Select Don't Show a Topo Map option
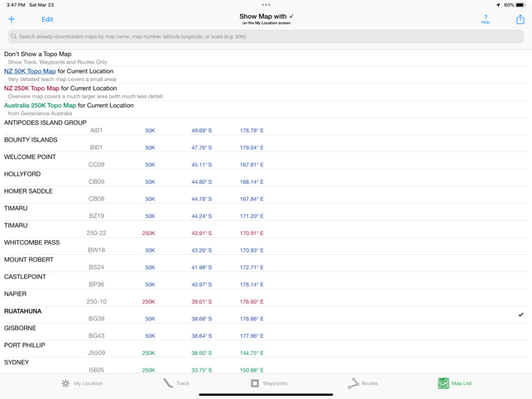This screenshot has width=532, height=399. (38, 55)
